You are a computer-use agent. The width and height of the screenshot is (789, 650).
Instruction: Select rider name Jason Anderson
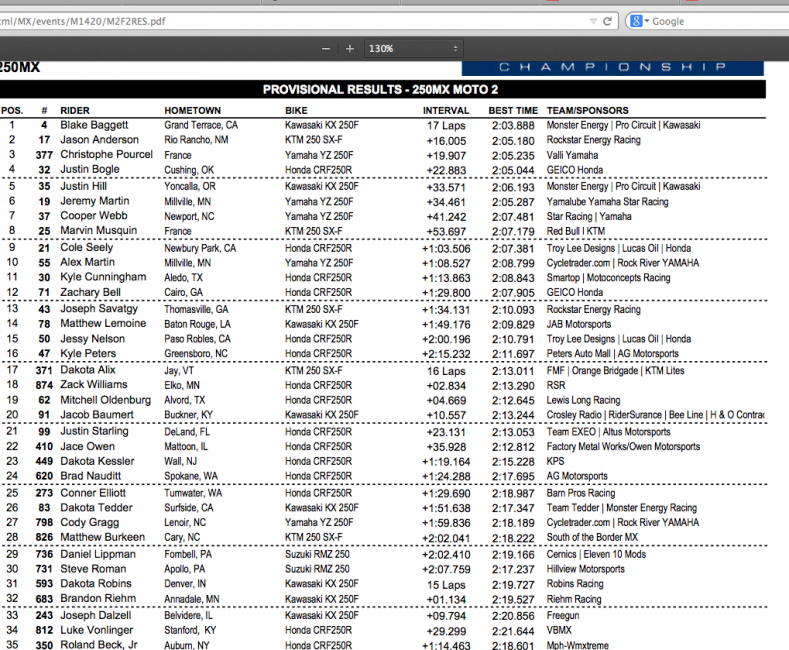tap(99, 140)
